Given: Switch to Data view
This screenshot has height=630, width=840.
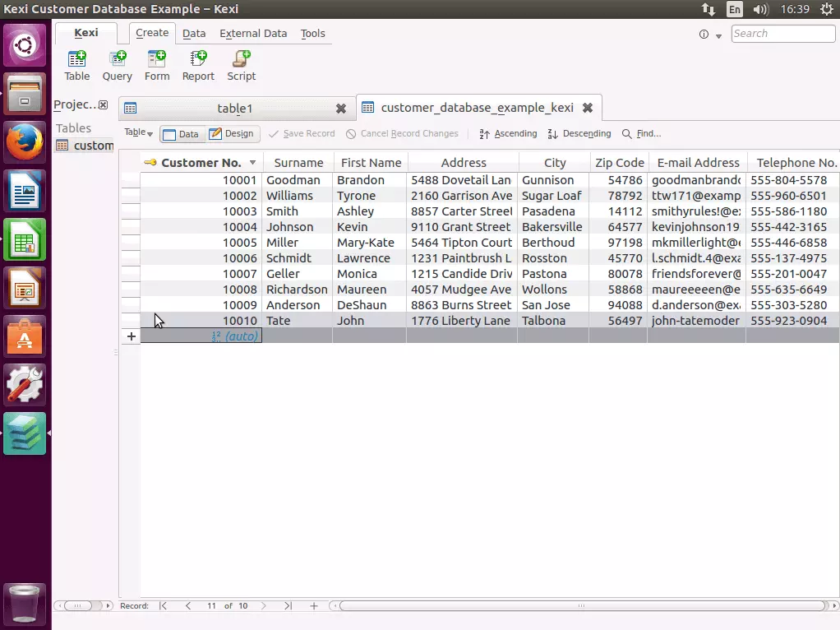Looking at the screenshot, I should click(181, 134).
